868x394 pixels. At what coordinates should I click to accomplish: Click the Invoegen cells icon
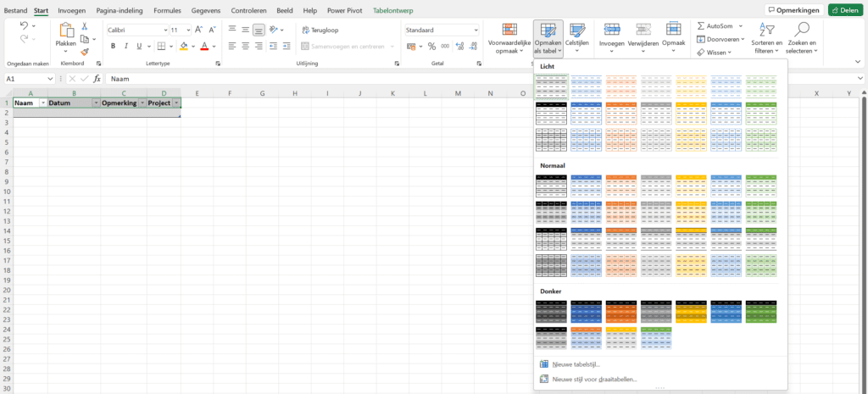(612, 30)
